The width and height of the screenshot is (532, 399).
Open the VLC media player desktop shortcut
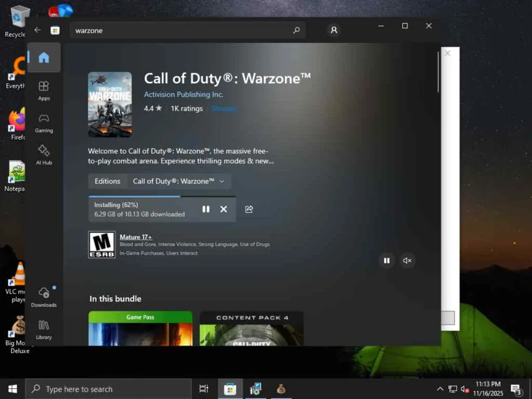[16, 282]
